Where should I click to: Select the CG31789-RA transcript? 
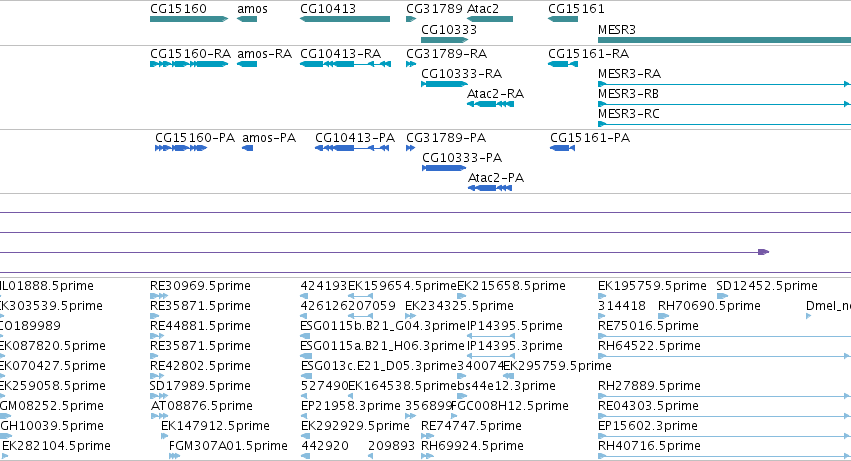447,54
